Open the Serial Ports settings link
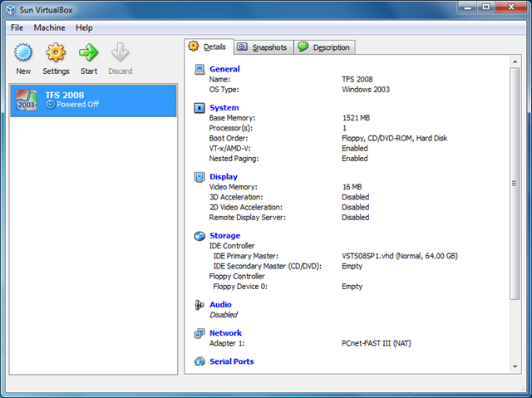The height and width of the screenshot is (398, 532). 232,361
